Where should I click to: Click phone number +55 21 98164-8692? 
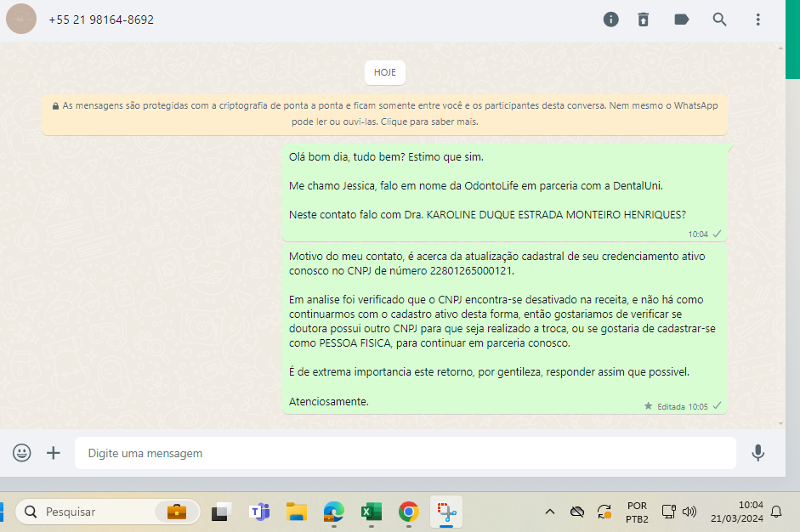pos(101,20)
